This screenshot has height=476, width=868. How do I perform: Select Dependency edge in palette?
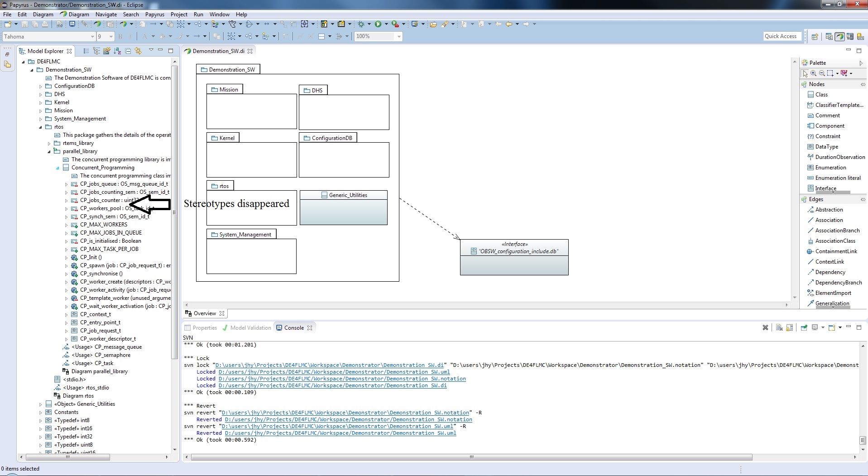click(x=826, y=272)
